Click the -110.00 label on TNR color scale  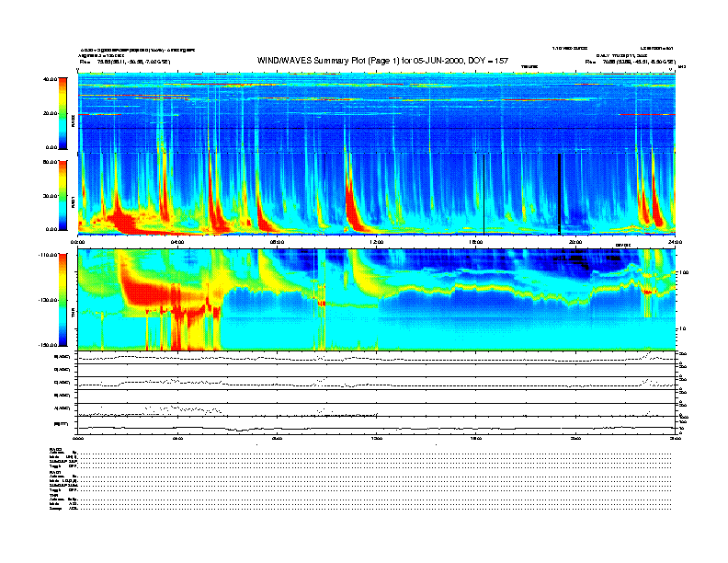[x=49, y=255]
